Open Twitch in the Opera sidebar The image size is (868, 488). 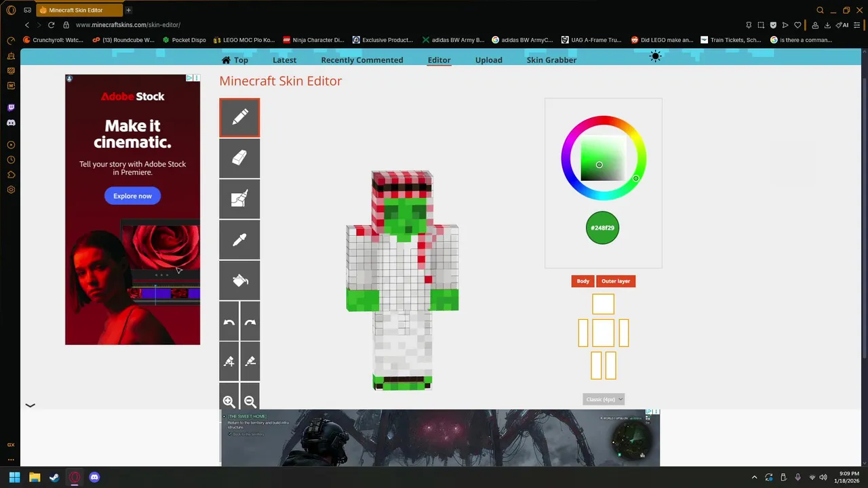pos(11,108)
